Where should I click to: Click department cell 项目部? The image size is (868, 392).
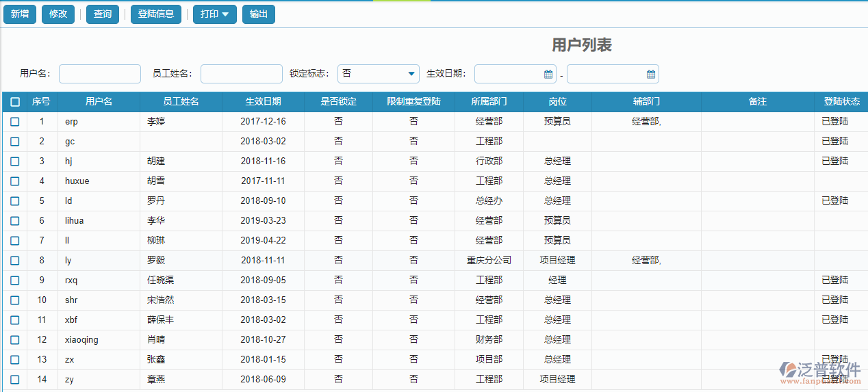tap(489, 360)
